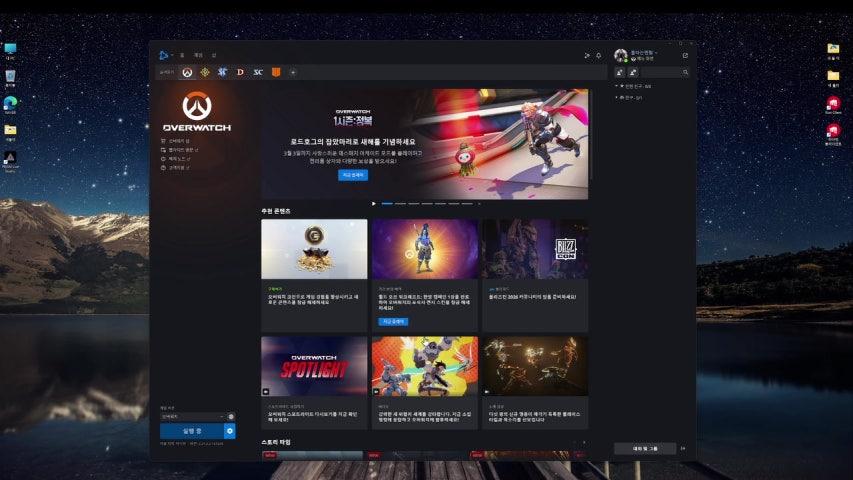Image resolution: width=853 pixels, height=480 pixels.
Task: Open the first desktop icon, This PC
Action: [x=10, y=52]
